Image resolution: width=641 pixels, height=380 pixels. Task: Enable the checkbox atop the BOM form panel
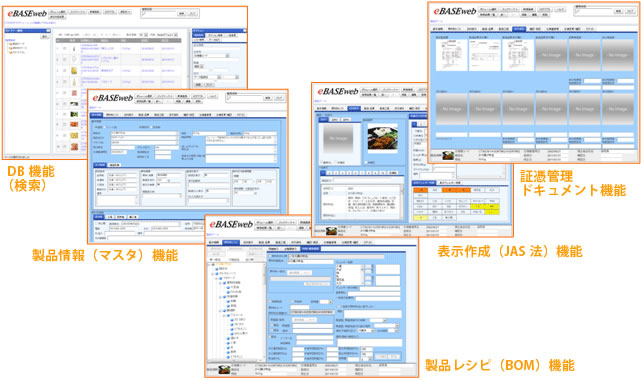click(x=271, y=256)
